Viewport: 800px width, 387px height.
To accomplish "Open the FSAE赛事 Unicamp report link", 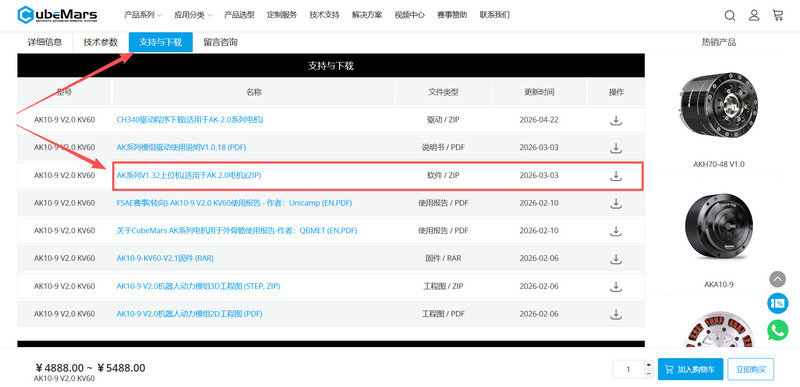I will pos(234,203).
